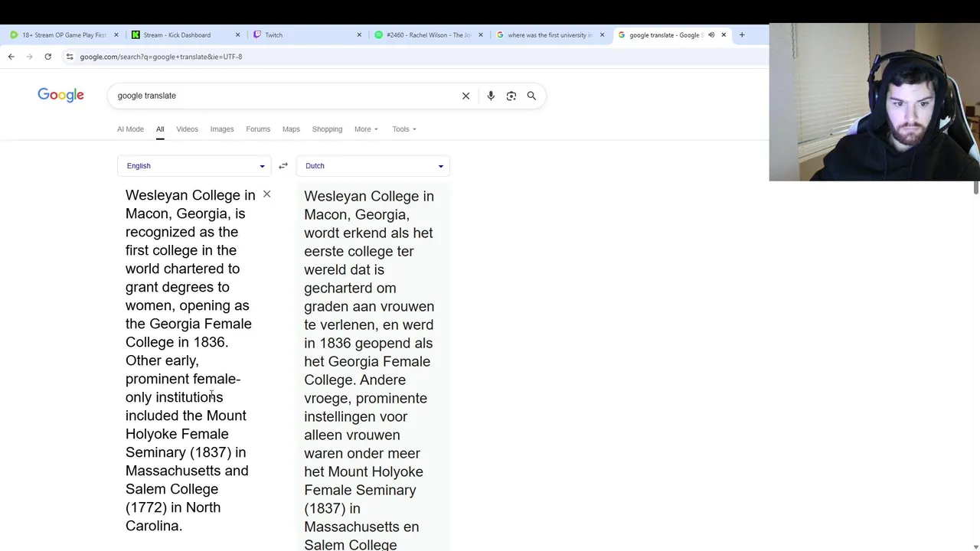The width and height of the screenshot is (980, 551).
Task: Close the google translate tab
Action: (724, 35)
